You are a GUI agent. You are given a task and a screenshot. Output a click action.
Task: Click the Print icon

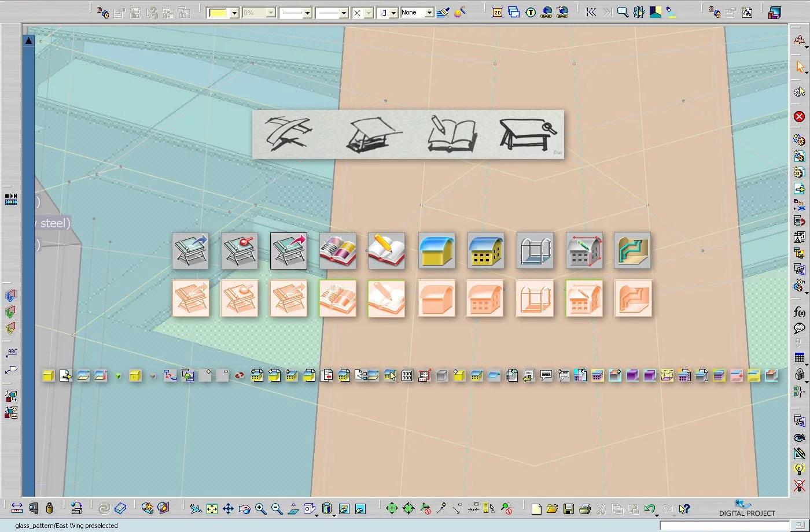pyautogui.click(x=584, y=509)
